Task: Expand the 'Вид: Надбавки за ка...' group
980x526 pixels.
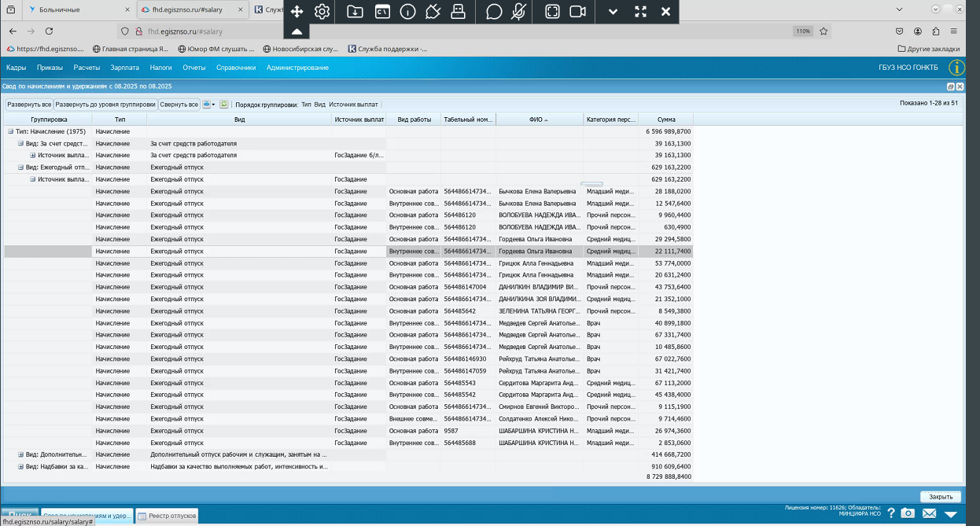Action: [x=21, y=466]
